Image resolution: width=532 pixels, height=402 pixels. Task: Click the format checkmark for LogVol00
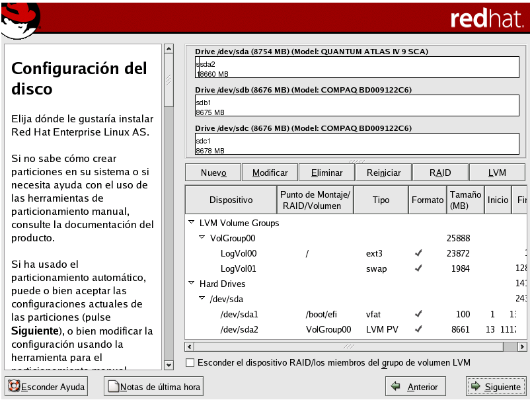(x=418, y=253)
